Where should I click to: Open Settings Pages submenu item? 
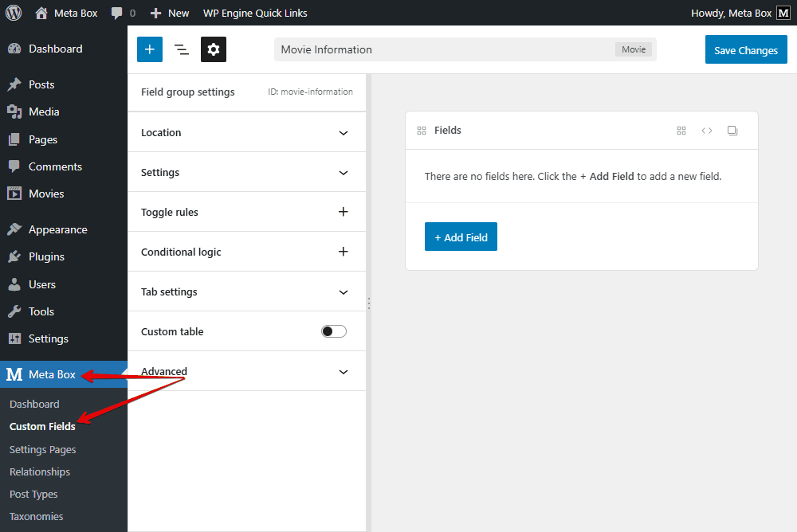(x=43, y=449)
